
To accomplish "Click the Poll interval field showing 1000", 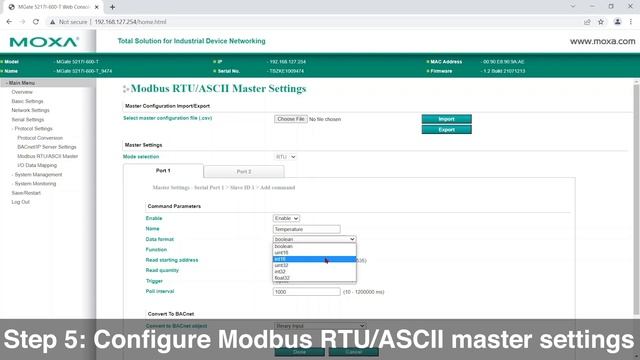I will pyautogui.click(x=307, y=292).
